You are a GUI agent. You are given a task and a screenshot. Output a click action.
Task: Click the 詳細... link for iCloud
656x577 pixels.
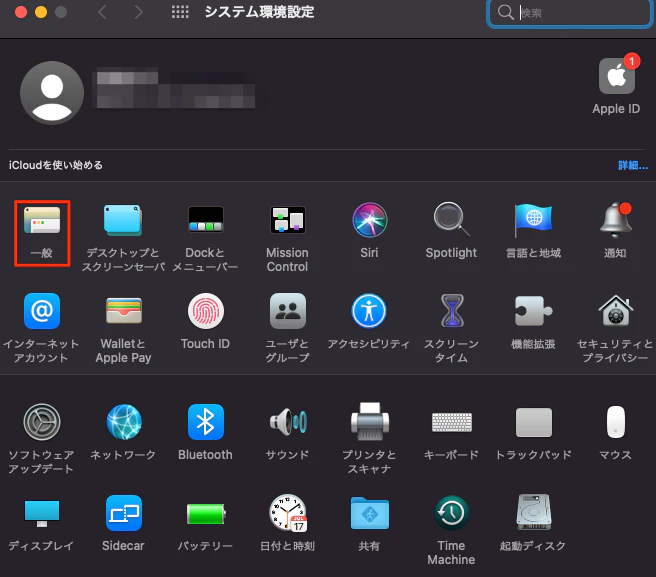(x=633, y=166)
